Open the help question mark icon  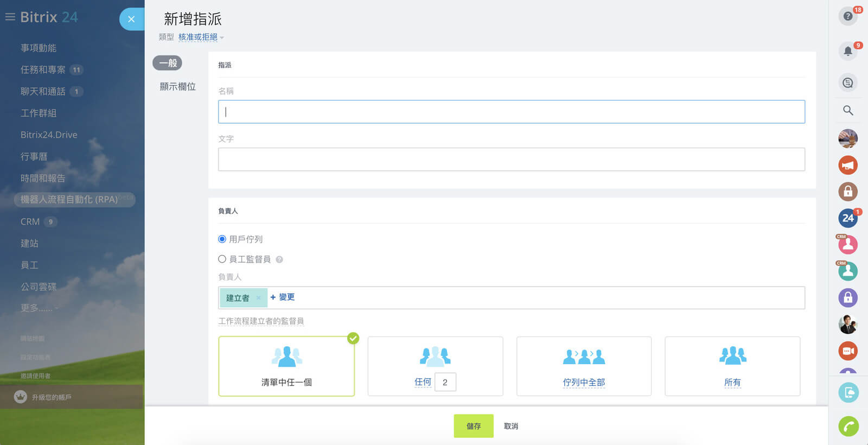click(848, 16)
